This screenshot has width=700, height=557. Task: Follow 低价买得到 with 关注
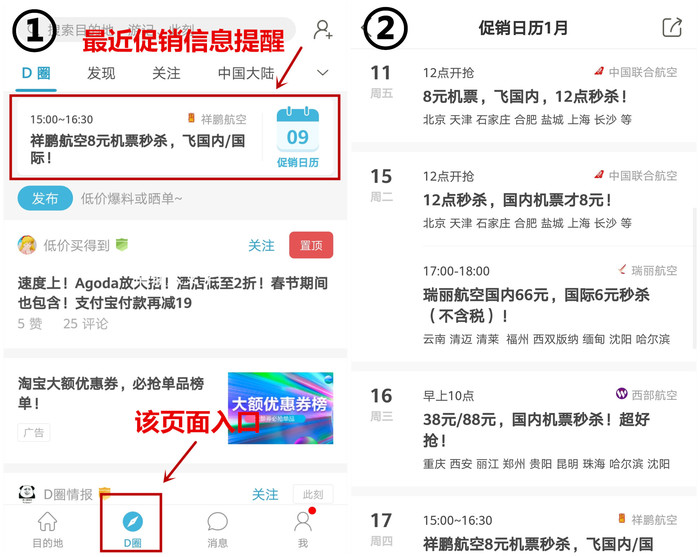click(261, 245)
